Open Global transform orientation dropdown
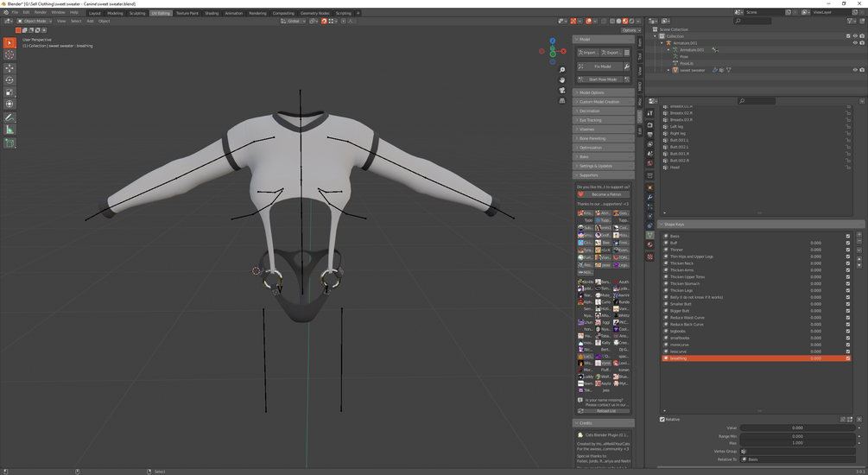The width and height of the screenshot is (868, 475). (x=293, y=21)
